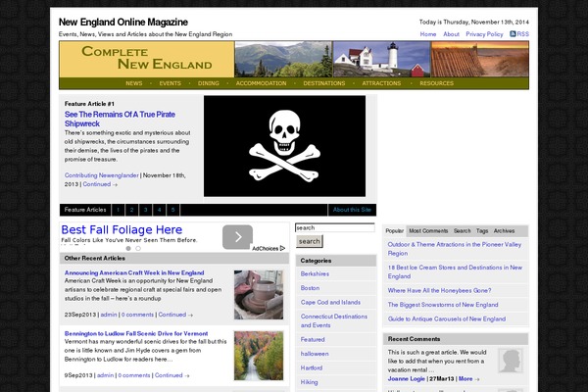Open the About page link
The height and width of the screenshot is (392, 588).
click(451, 34)
